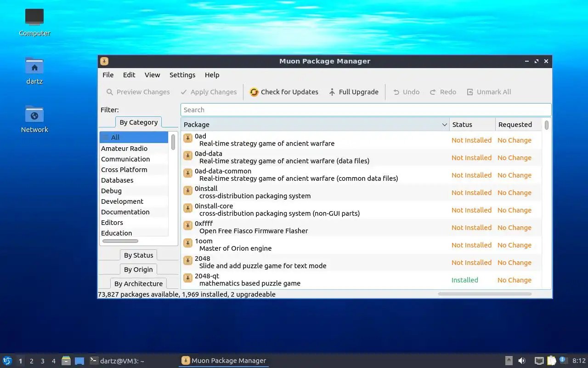Select the Development category
Screen dimensions: 588x368
coord(134,201)
